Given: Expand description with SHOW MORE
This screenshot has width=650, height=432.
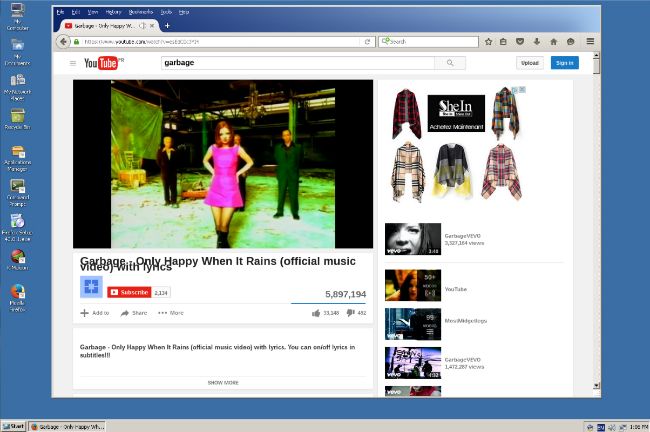Looking at the screenshot, I should point(223,383).
